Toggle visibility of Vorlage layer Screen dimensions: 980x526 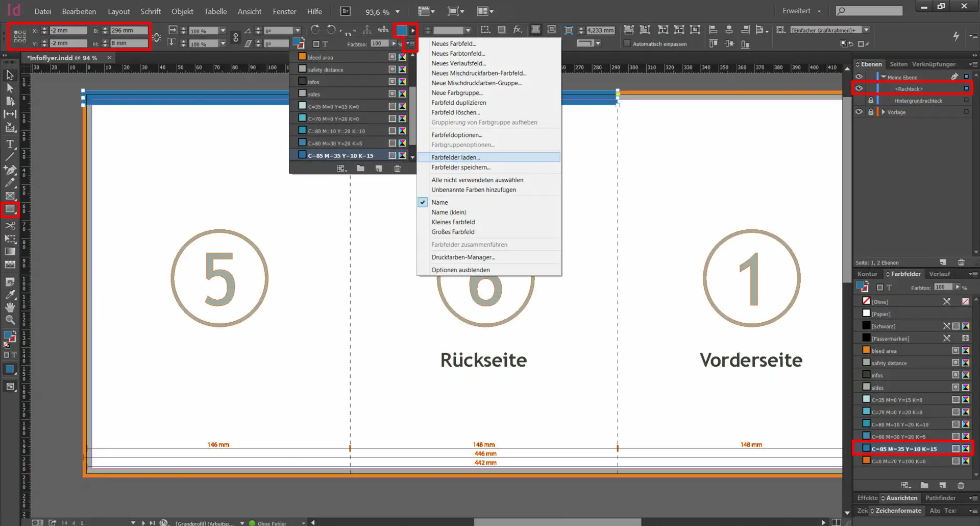(x=859, y=112)
